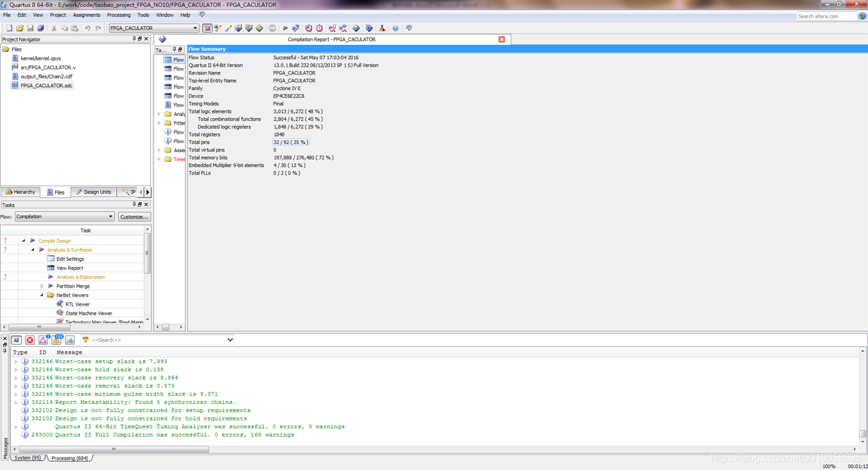Toggle warning messages filter with 164 badge
The height and width of the screenshot is (470, 868).
click(x=56, y=340)
